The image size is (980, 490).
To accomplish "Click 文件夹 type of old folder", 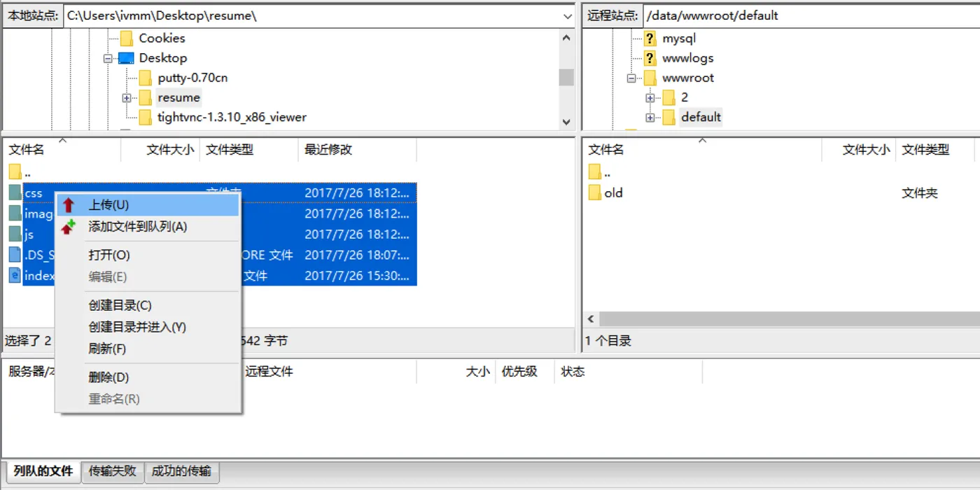I will 920,193.
